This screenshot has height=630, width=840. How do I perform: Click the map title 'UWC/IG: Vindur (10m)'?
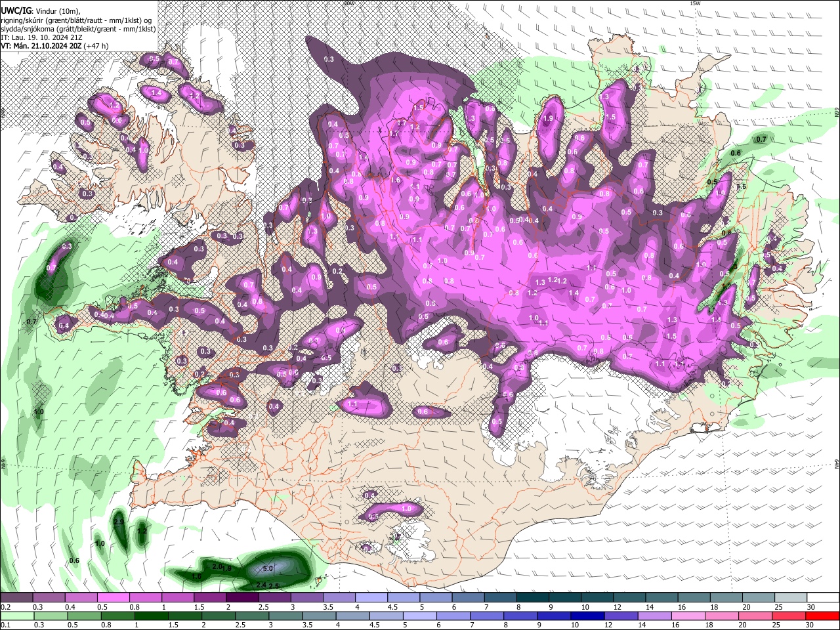(x=40, y=10)
